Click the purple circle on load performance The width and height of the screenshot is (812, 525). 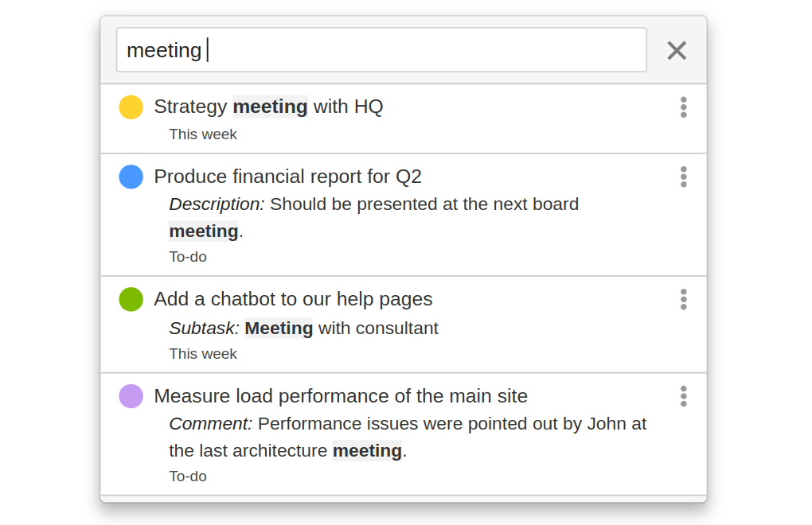click(131, 396)
